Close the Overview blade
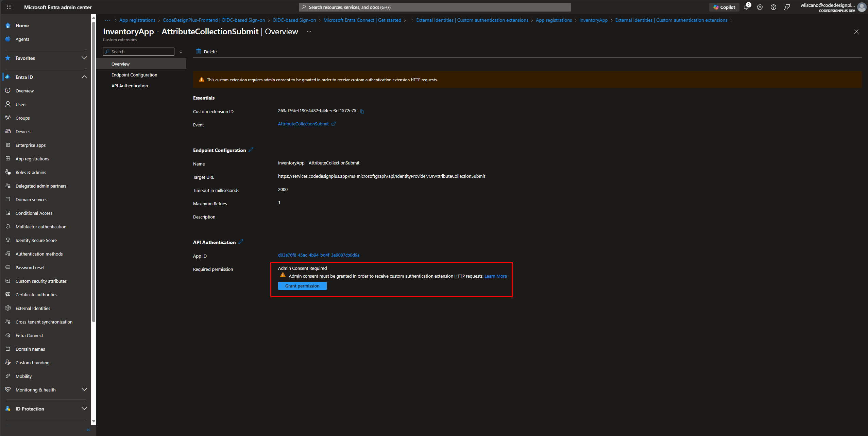Viewport: 868px width, 436px height. coord(856,32)
